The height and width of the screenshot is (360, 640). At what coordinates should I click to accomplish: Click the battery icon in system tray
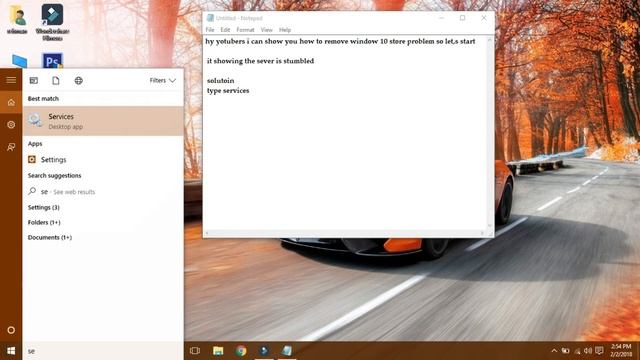point(565,351)
